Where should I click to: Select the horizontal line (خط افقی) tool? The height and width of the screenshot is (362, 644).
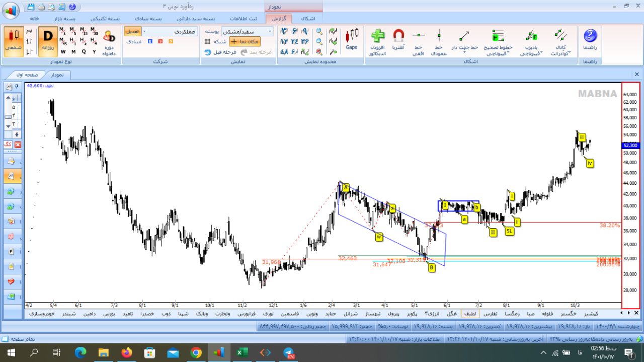[419, 42]
